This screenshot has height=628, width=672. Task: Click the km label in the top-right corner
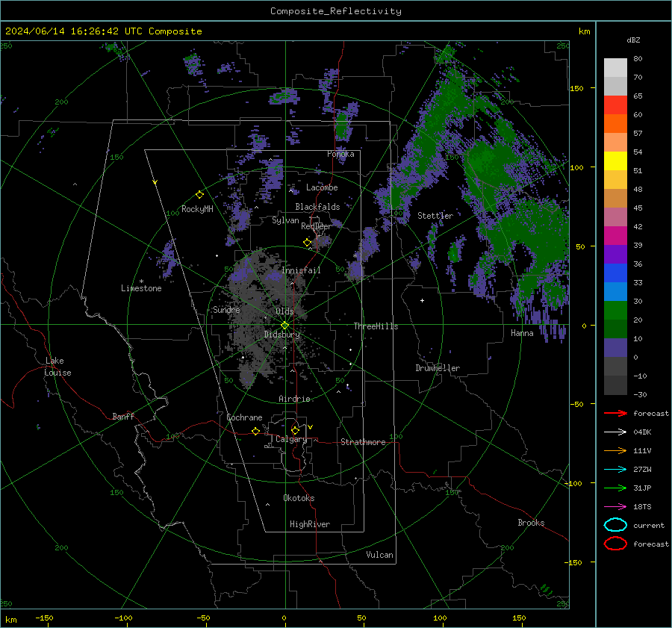[x=584, y=31]
